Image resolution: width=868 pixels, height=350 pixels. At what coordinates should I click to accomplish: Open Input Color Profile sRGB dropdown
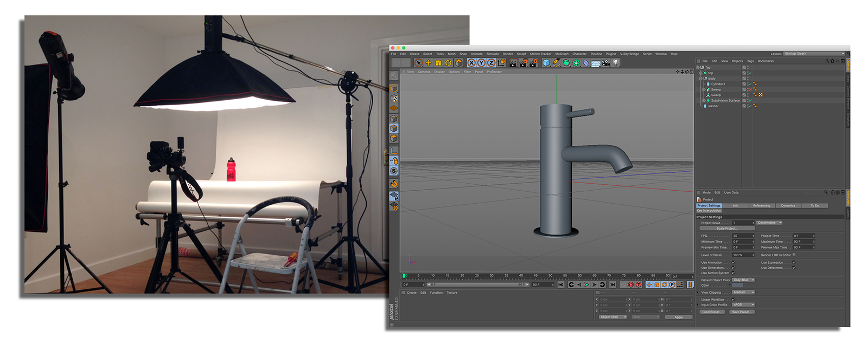pyautogui.click(x=743, y=305)
